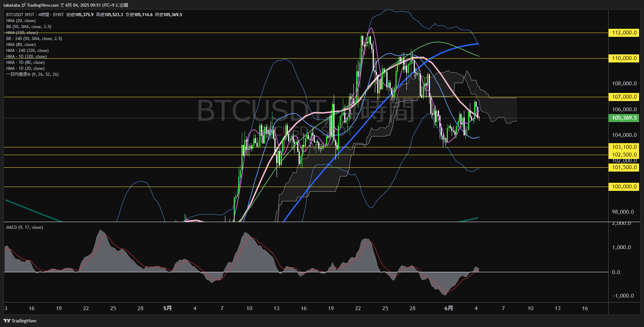Click the 5月 label on time axis
This screenshot has height=327, width=644.
pyautogui.click(x=168, y=308)
